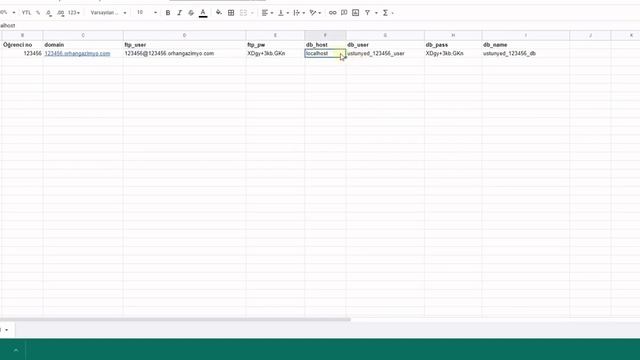
Task: Click the insert comment icon
Action: 344,13
